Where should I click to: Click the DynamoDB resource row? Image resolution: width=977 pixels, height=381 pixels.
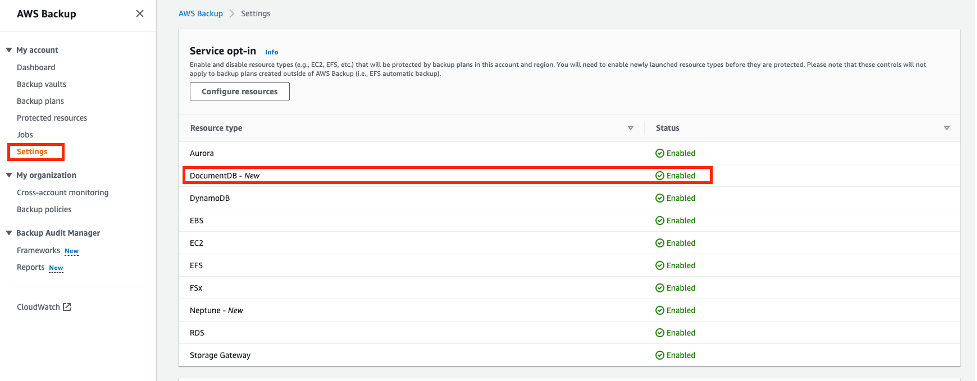click(x=570, y=198)
